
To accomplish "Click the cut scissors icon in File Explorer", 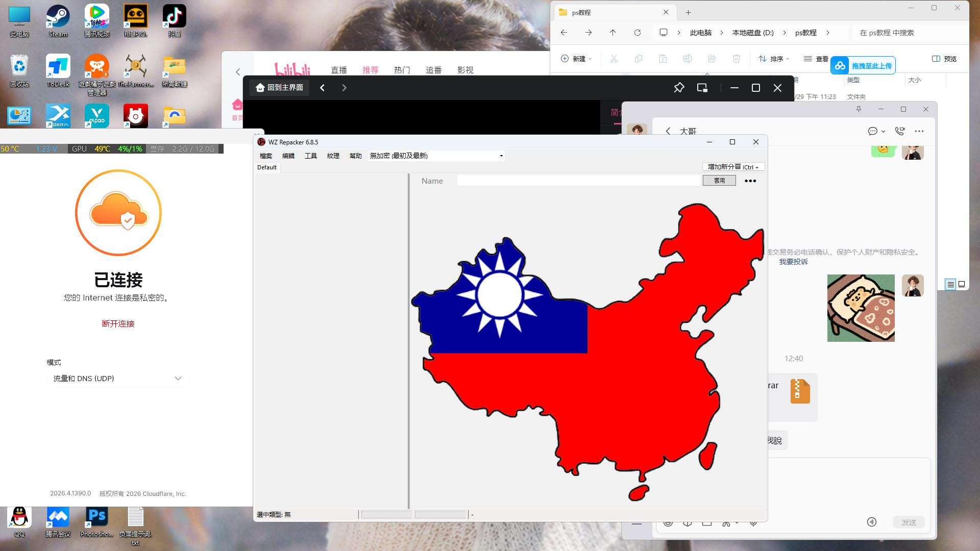I will (x=614, y=59).
